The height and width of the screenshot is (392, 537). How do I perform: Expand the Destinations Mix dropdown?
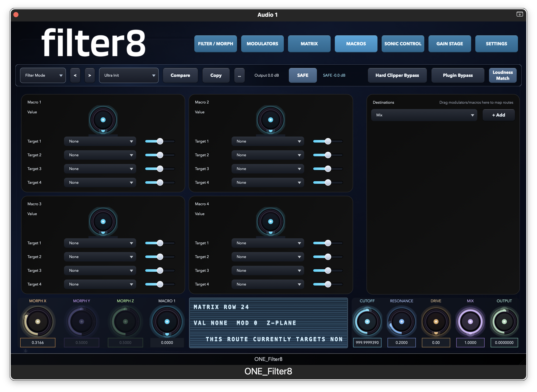(424, 115)
